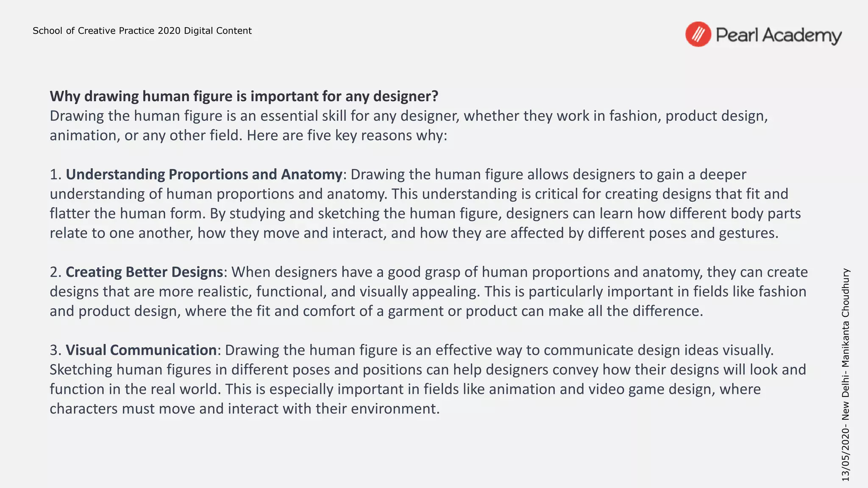This screenshot has height=488, width=868.
Task: Click the name Manikanta Choudhury
Action: click(x=846, y=317)
